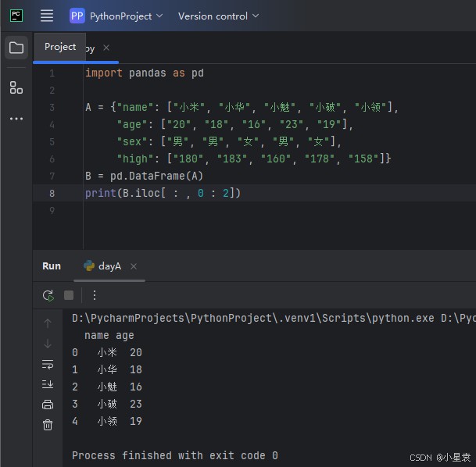The image size is (476, 467).
Task: Place cursor on line 8 print statement
Action: [x=163, y=193]
